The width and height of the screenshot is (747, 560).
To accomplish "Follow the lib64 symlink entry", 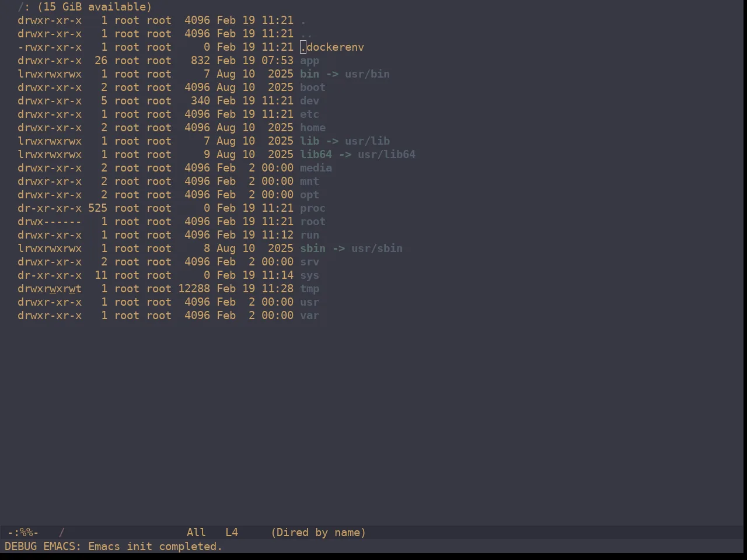I will (x=316, y=155).
